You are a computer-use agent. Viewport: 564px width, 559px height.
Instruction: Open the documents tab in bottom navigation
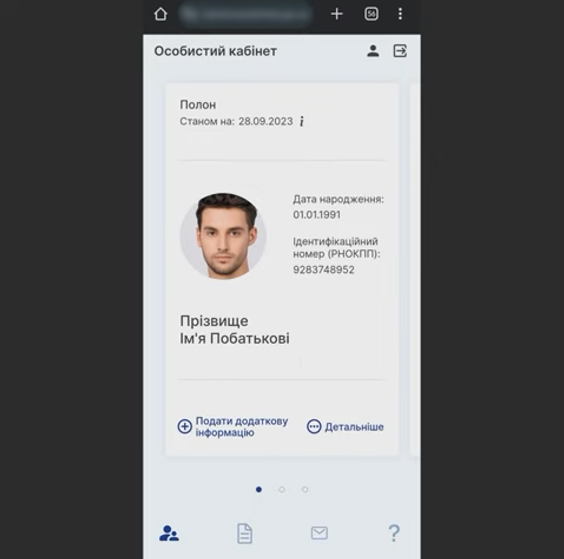(245, 533)
